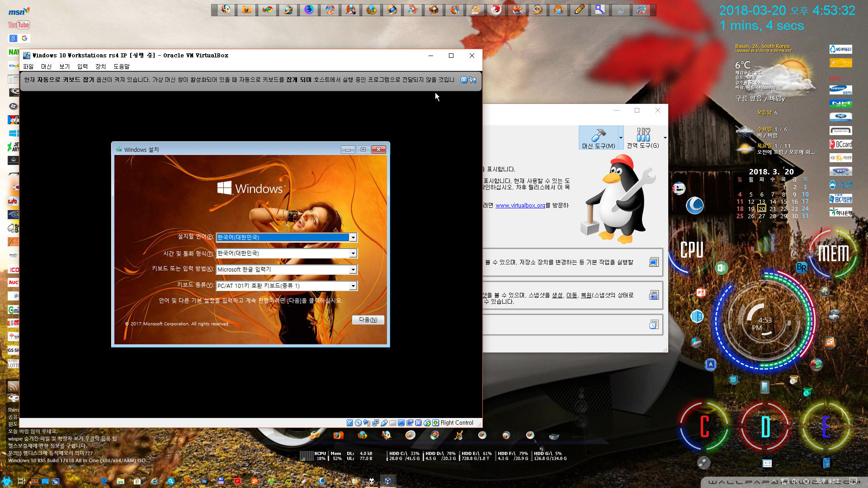Click the BCcard shortcut on right sidebar
This screenshot has width=868, height=488.
click(840, 144)
